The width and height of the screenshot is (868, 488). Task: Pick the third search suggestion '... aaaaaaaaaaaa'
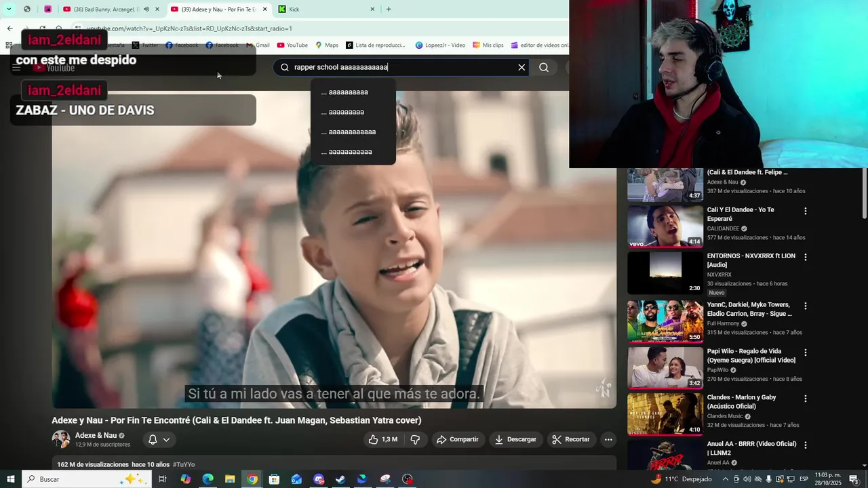pos(353,131)
